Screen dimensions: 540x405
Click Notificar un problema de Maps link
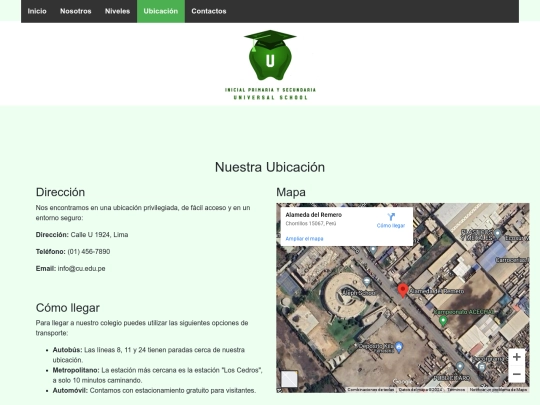(498, 390)
